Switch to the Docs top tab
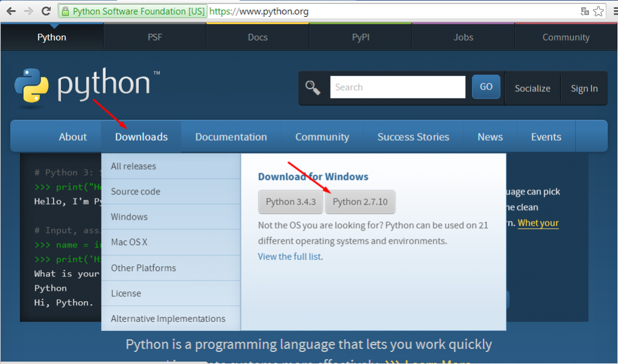 point(258,37)
